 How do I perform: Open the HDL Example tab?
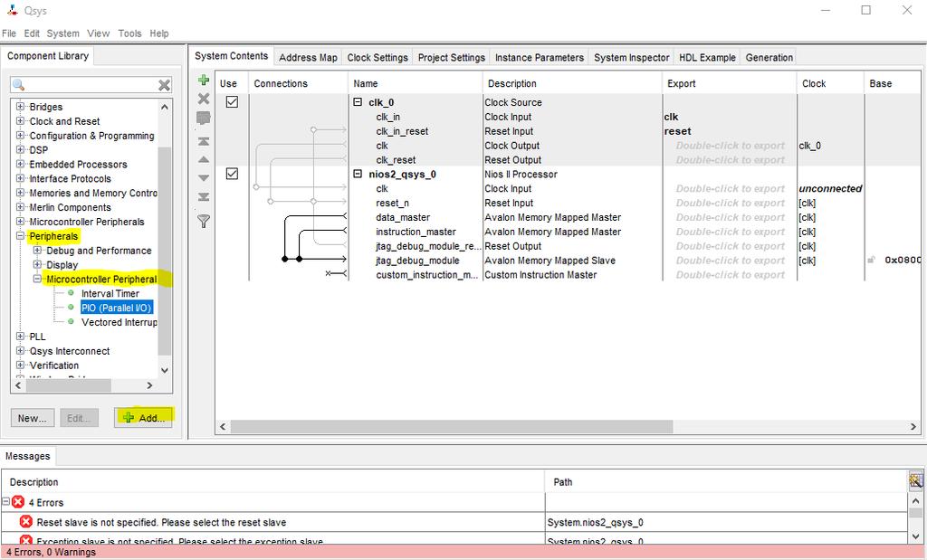(x=707, y=57)
